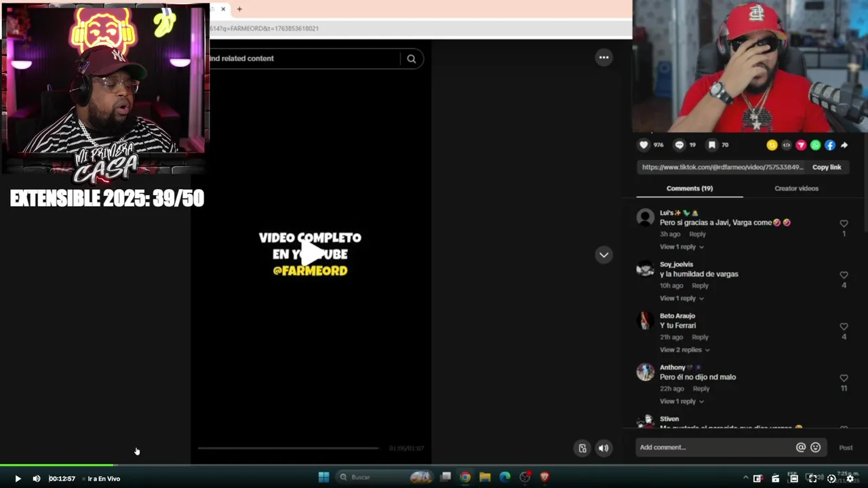Close the current browser tab
Viewport: 868px width, 488px height.
[223, 9]
